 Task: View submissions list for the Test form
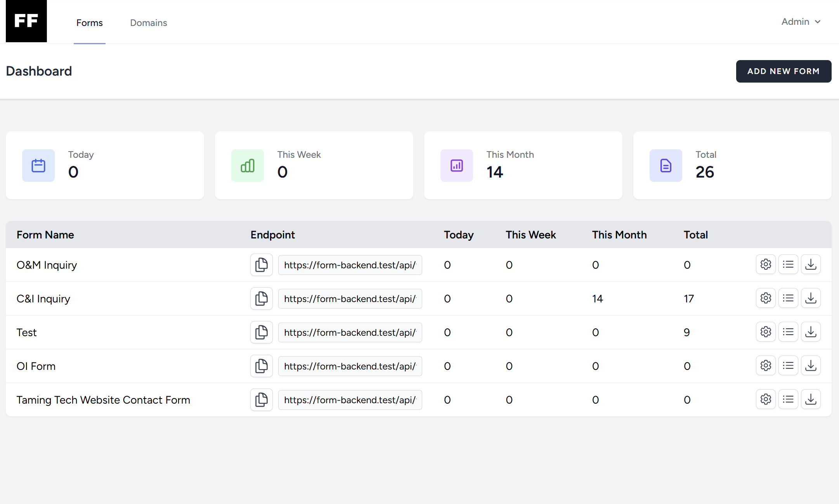click(788, 331)
